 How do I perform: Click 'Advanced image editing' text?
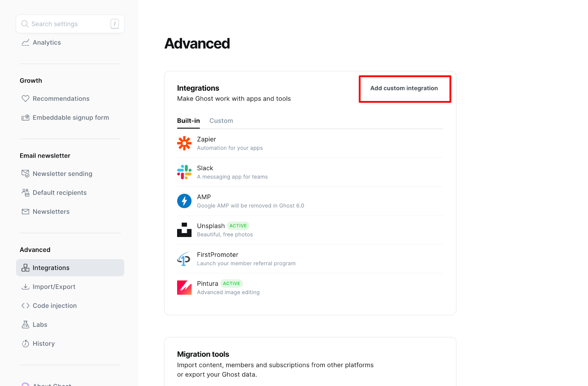(228, 292)
